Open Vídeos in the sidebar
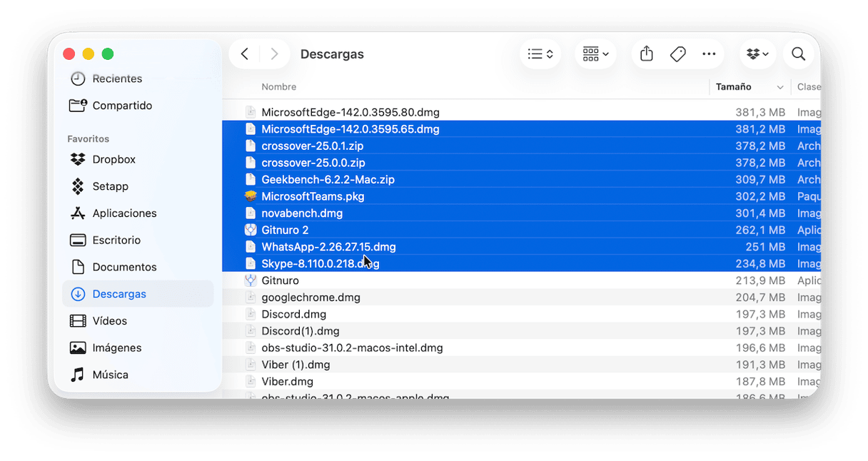Image resolution: width=868 pixels, height=461 pixels. click(138, 321)
